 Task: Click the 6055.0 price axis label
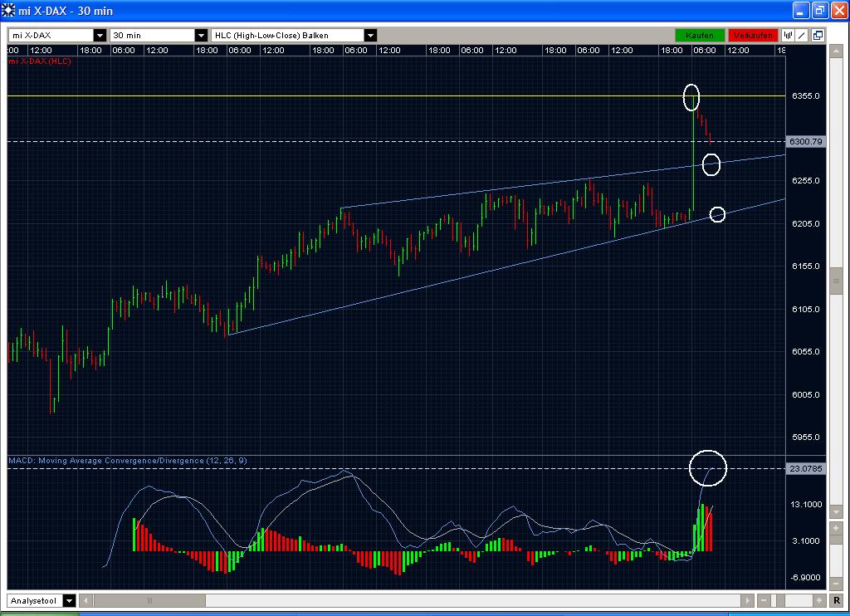click(x=805, y=351)
